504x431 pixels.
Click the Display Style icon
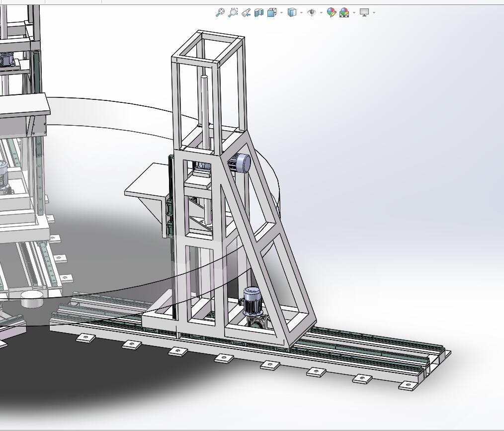point(292,12)
